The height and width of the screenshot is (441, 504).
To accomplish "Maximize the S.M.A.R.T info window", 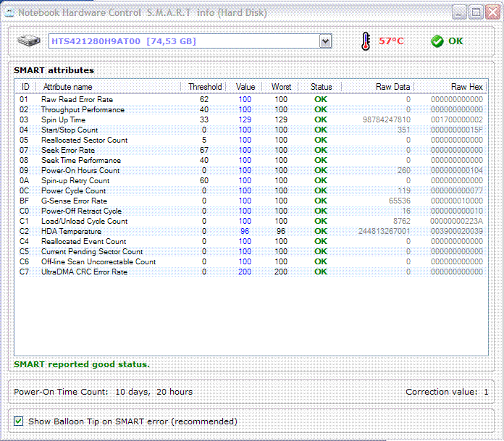I will (x=476, y=13).
